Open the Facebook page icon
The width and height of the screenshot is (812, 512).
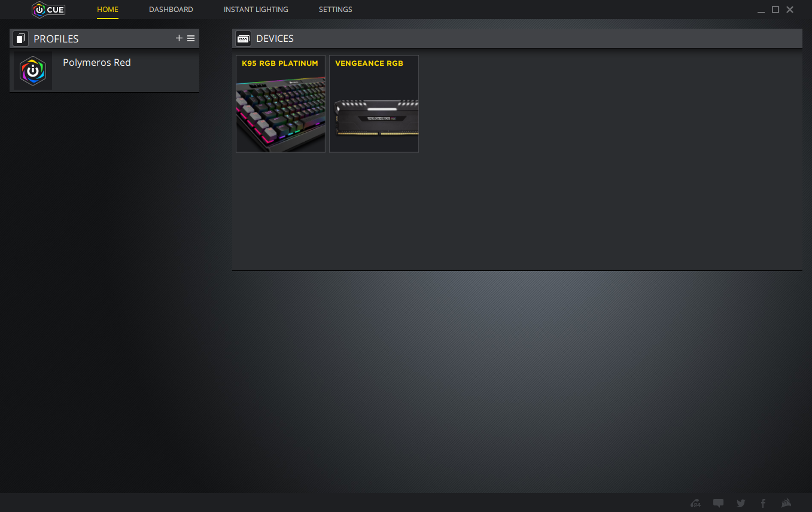coord(763,503)
